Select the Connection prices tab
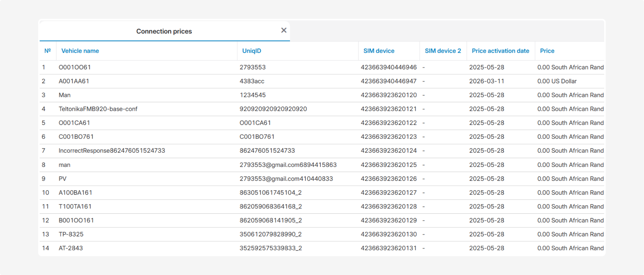The image size is (644, 275). (164, 31)
